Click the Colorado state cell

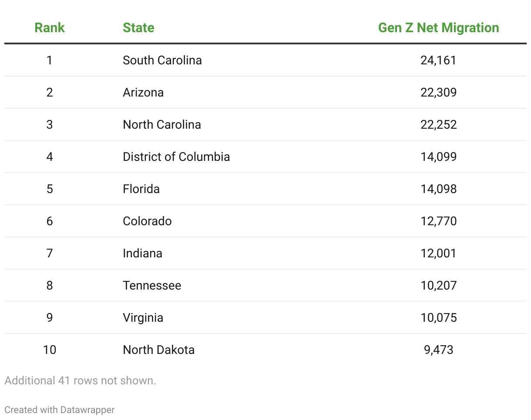147,221
